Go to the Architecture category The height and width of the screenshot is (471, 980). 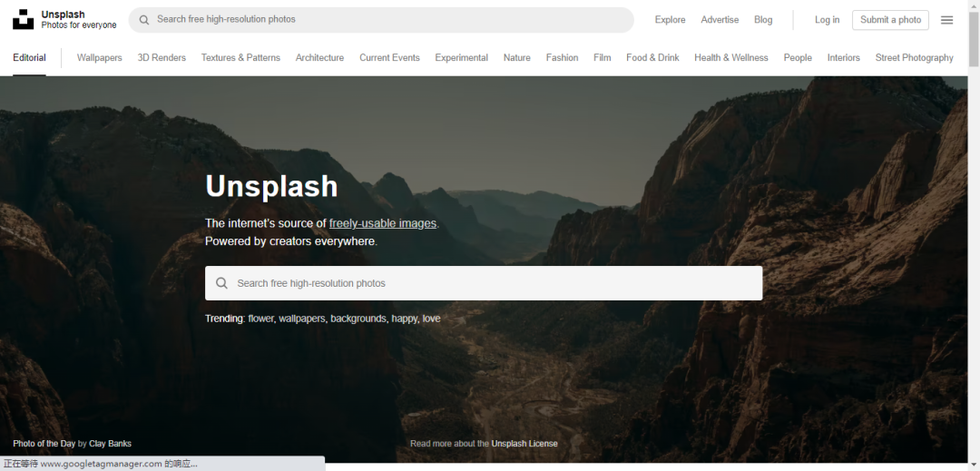click(x=320, y=57)
